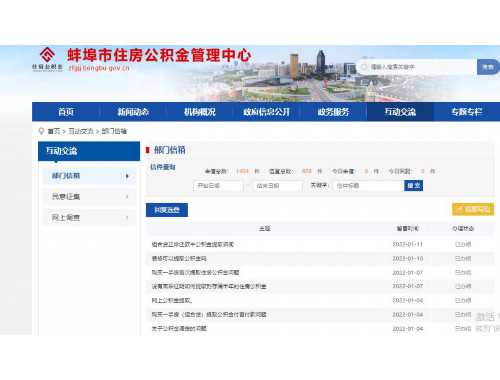Open the 机构概况 navigation tab
Screen dimensions: 500x380
(200, 112)
